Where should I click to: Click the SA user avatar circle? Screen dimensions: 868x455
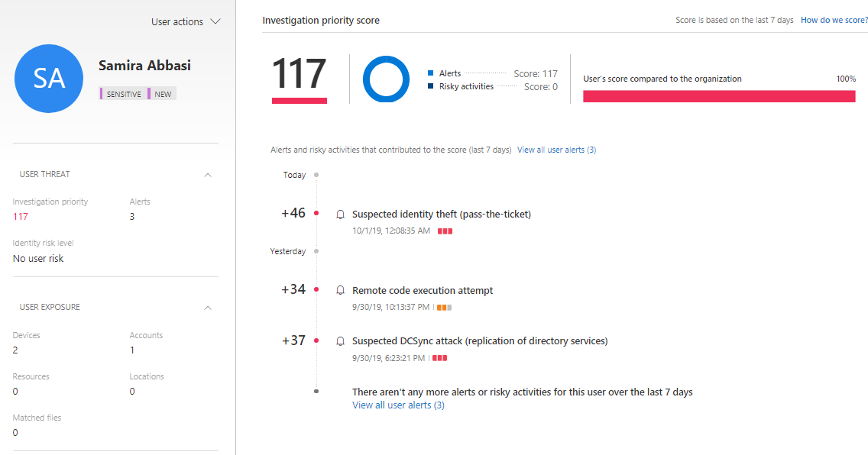[49, 79]
